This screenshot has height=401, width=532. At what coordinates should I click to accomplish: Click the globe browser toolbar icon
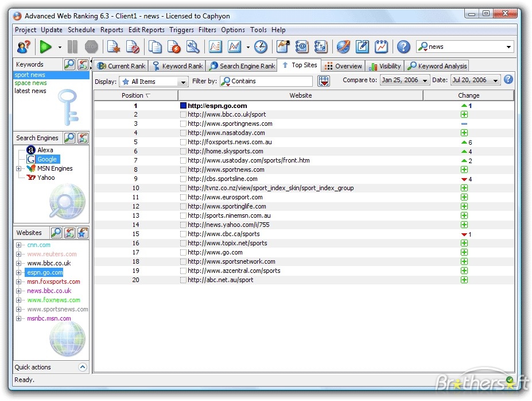[343, 47]
